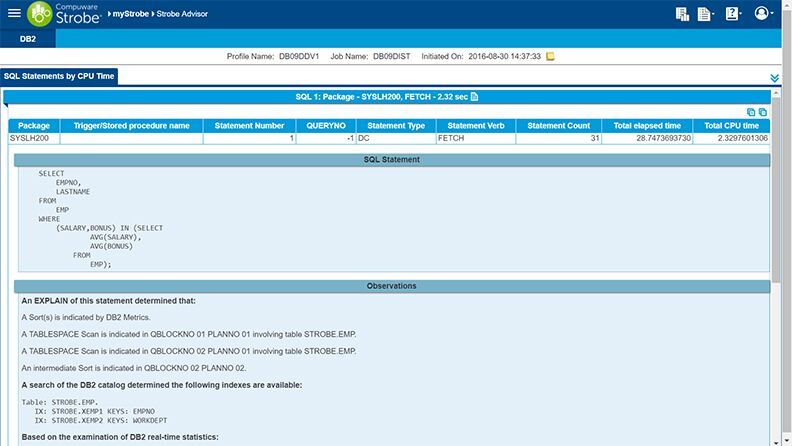The width and height of the screenshot is (792, 446).
Task: Click inner panel scrollbar up arrow
Action: 776,94
